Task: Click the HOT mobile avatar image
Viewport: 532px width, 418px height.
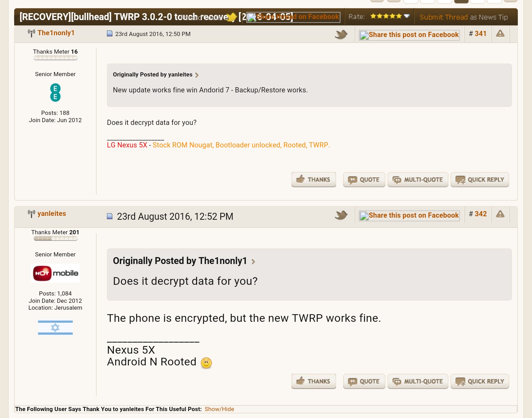Action: tap(55, 273)
